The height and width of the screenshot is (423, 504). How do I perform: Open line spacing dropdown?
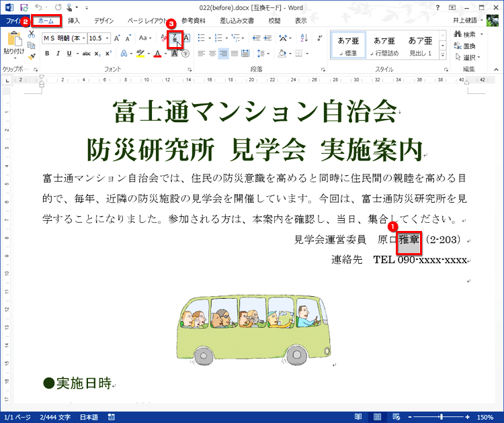click(x=263, y=54)
